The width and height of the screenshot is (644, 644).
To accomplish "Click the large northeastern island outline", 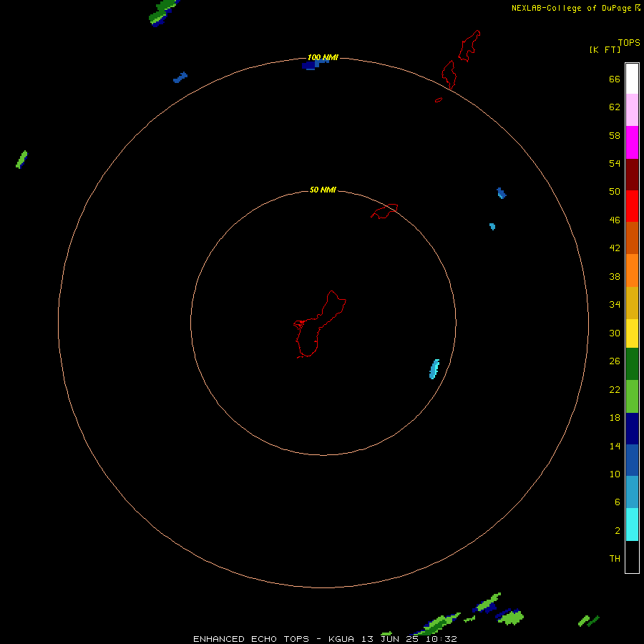I will [469, 46].
